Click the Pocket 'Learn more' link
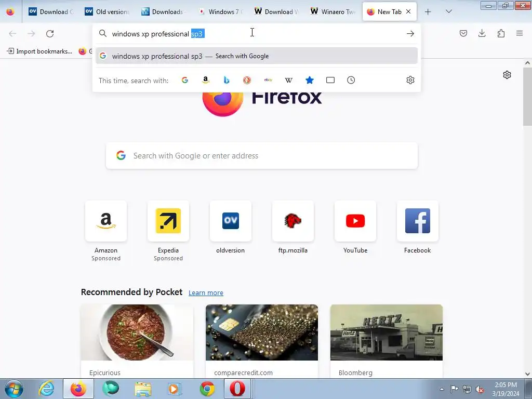Image resolution: width=532 pixels, height=399 pixels. click(x=206, y=293)
